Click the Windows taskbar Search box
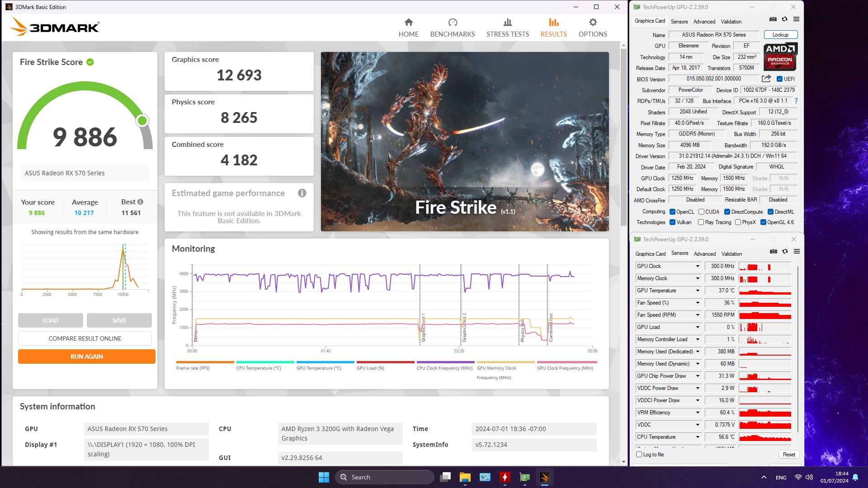 pyautogui.click(x=385, y=477)
